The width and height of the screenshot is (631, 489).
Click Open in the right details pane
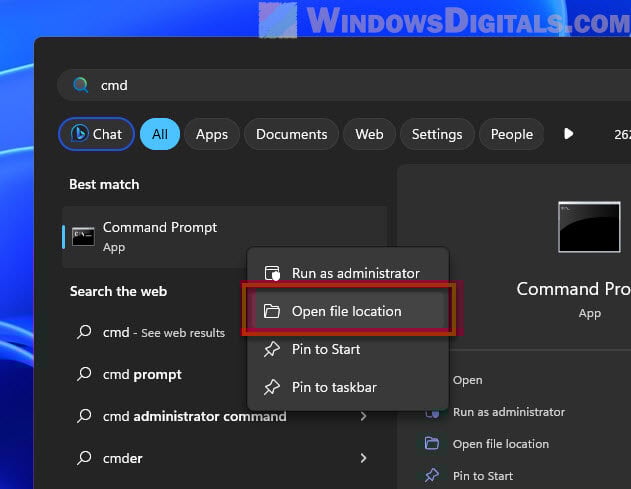(x=467, y=380)
